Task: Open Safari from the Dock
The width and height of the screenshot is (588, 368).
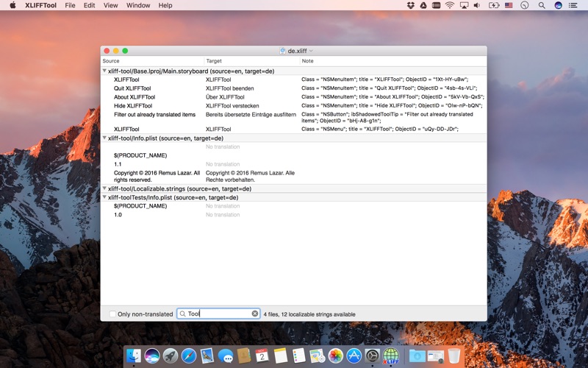Action: point(189,355)
